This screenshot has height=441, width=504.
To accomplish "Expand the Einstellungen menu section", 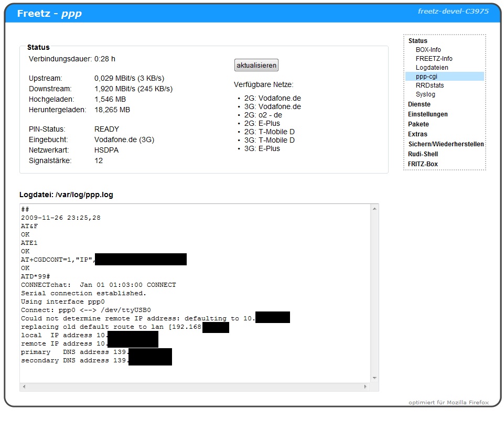I will (427, 114).
